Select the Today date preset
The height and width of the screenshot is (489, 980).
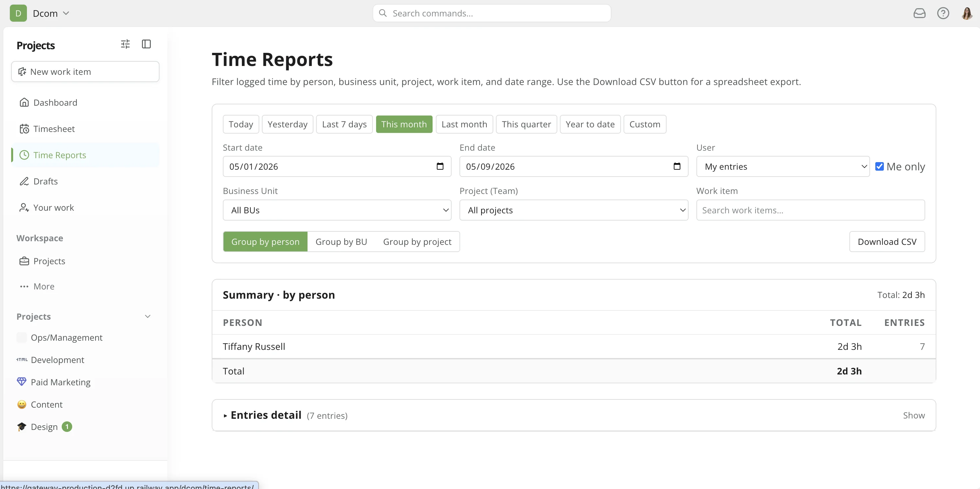[241, 124]
